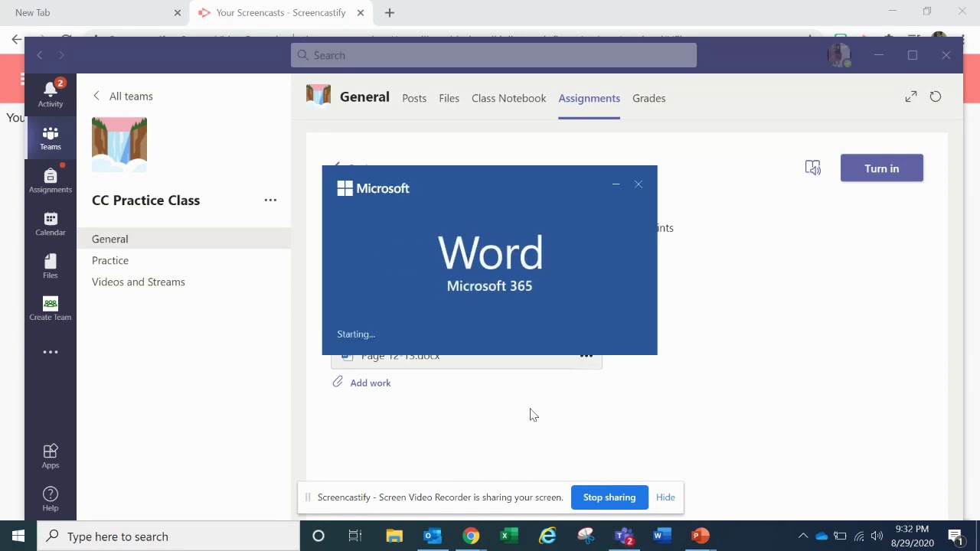Close the Screencastify browser tab
Screen dimensions: 980x551
(361, 13)
